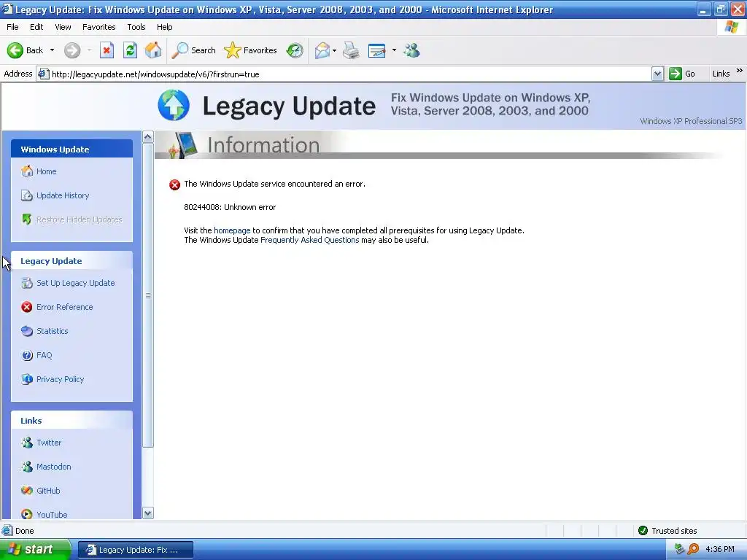The image size is (747, 560).
Task: Open the Help menu
Action: pos(164,27)
